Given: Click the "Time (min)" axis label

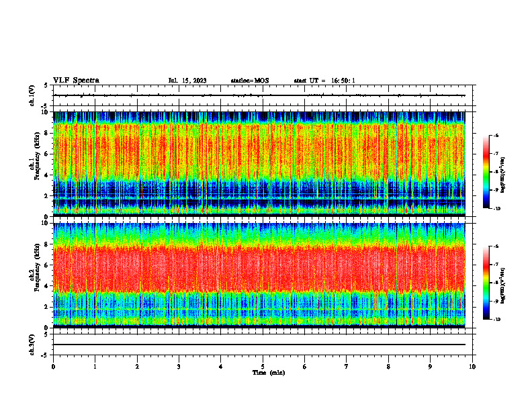Looking at the screenshot, I should pos(269,373).
